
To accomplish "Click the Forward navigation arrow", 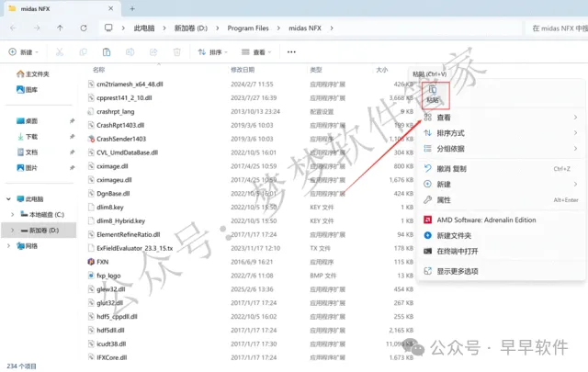I will click(37, 28).
